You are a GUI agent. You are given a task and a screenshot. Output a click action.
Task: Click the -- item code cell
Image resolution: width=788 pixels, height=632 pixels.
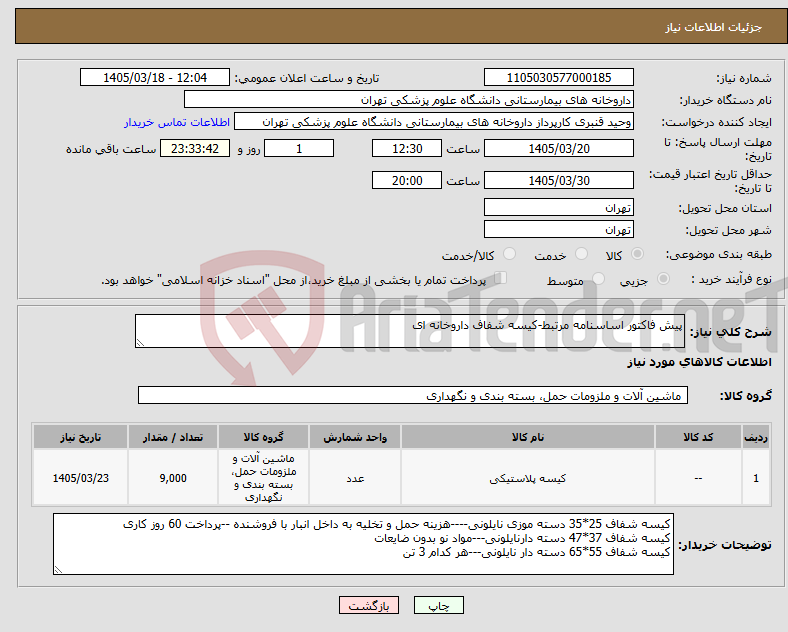(x=698, y=478)
